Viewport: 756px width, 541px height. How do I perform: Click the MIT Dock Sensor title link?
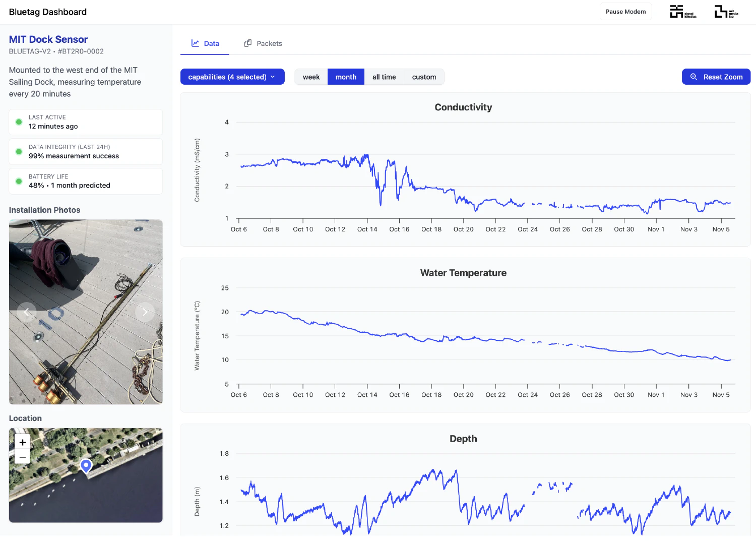pos(48,39)
